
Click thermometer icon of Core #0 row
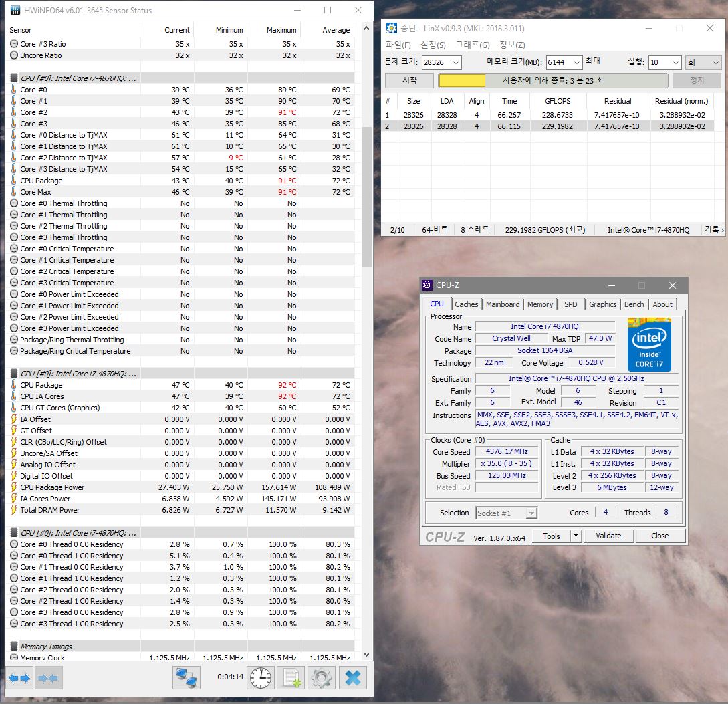click(14, 89)
